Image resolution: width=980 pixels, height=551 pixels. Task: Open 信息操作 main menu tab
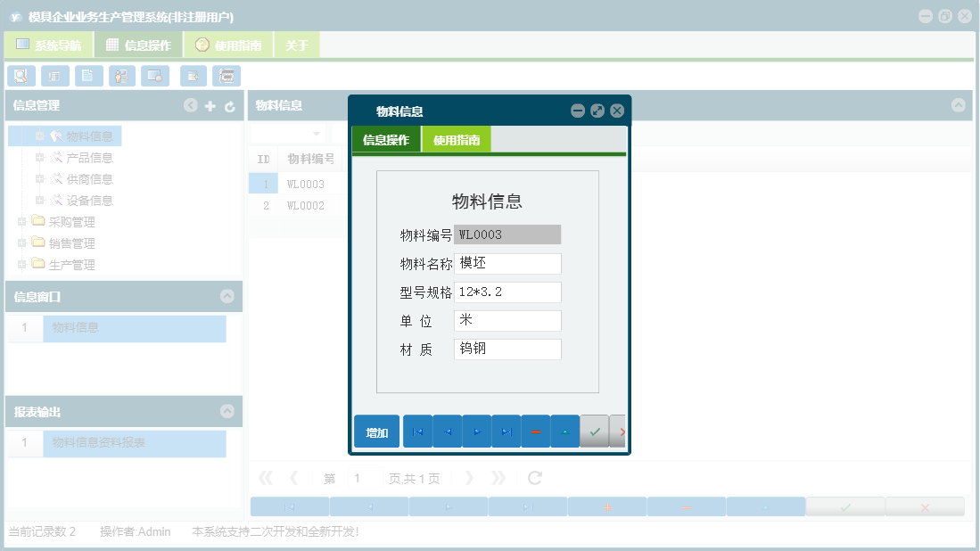pos(139,45)
